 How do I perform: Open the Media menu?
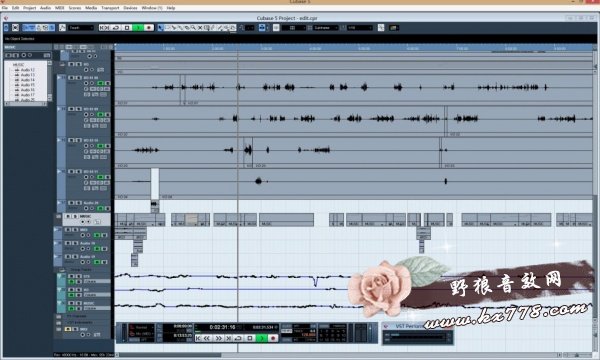(x=91, y=8)
